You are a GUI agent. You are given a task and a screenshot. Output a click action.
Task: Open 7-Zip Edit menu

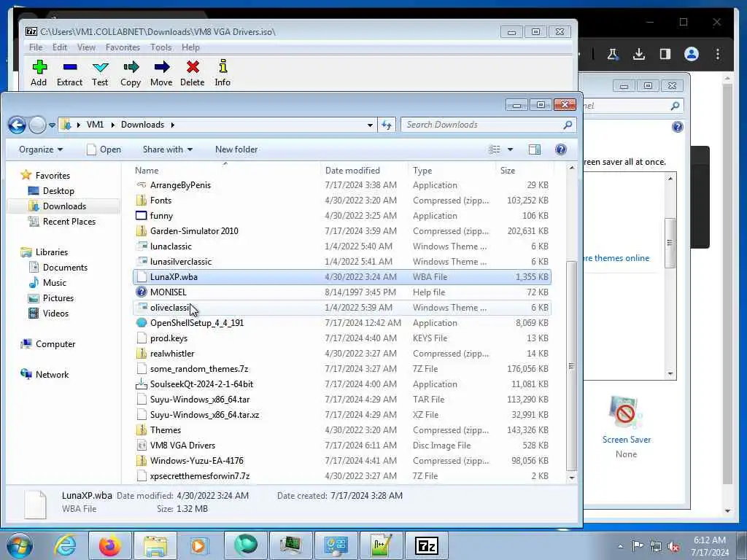point(60,47)
